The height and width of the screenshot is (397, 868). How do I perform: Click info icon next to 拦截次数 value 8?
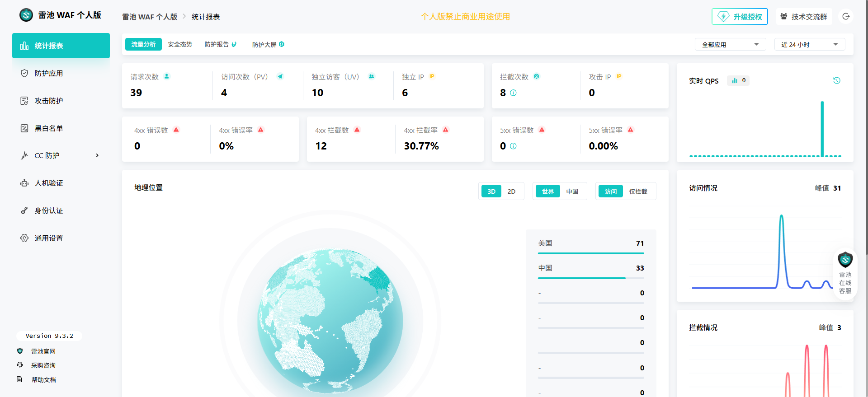(513, 93)
